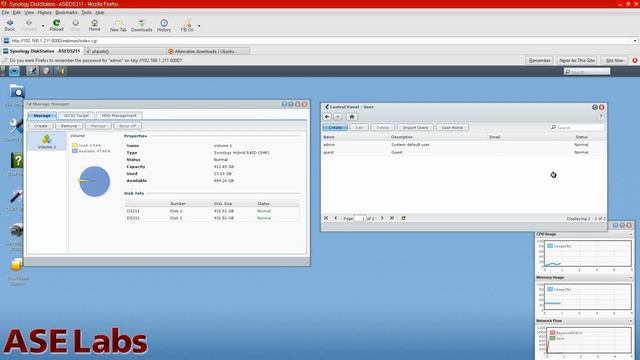Click the DSM taskbar Search field
The image size is (640, 360).
click(587, 71)
